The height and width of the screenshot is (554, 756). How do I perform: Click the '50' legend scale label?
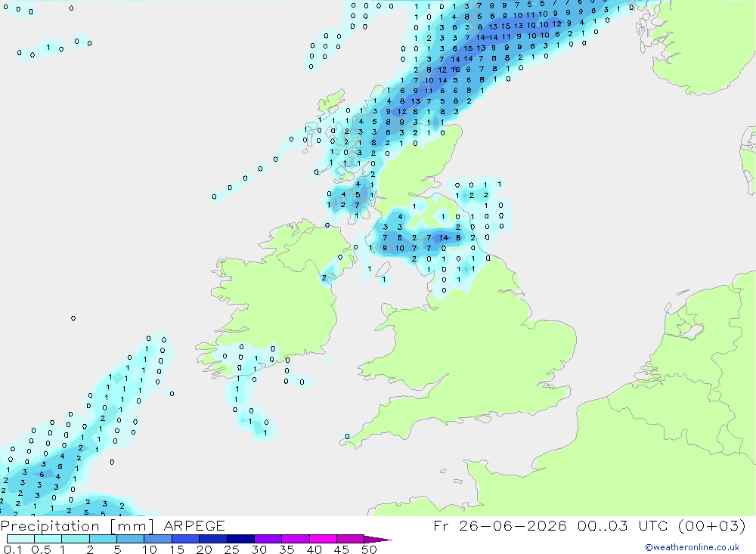coord(369,549)
